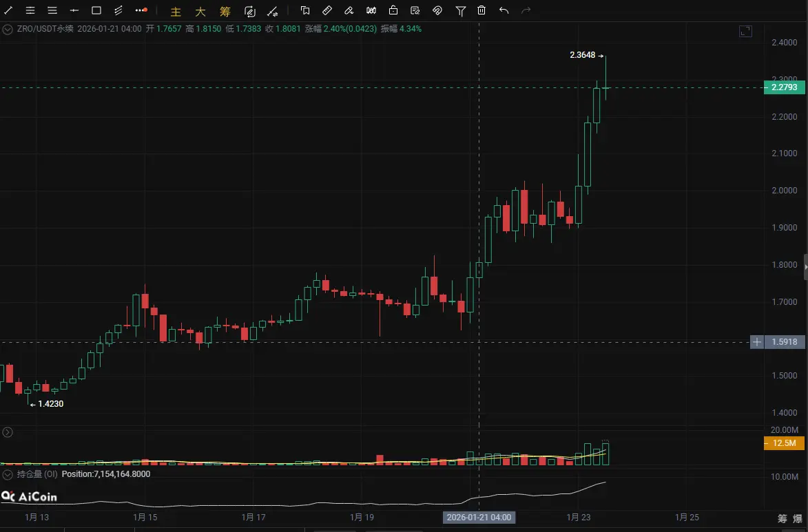Click the bookmark flag annotation icon
This screenshot has width=808, height=532.
coord(305,10)
